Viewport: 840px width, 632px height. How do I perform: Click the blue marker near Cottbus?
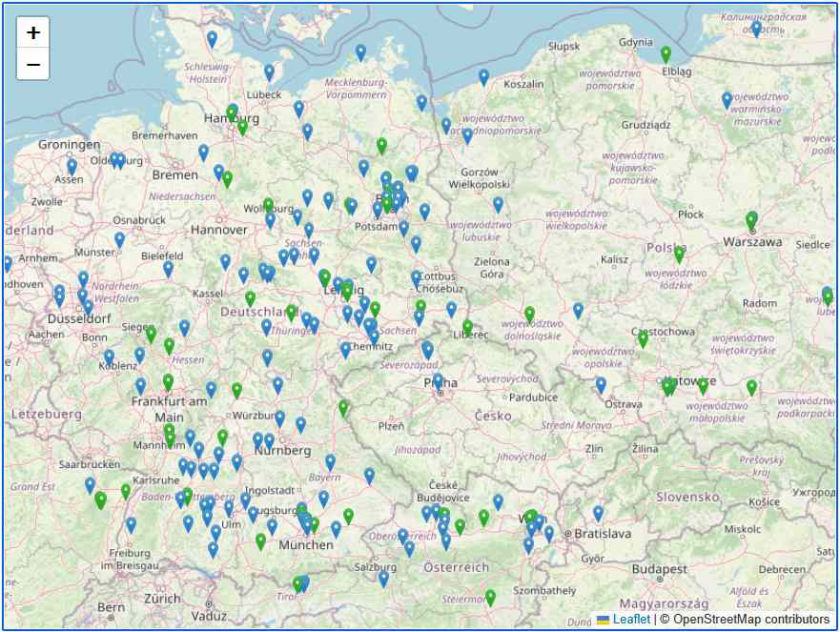click(x=417, y=279)
